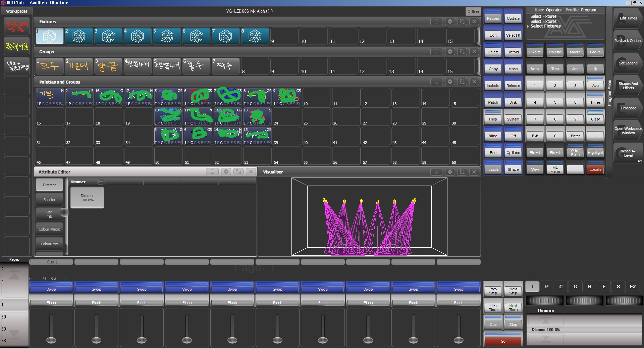Click fifth playback fader handle
644x349 pixels.
232,340
